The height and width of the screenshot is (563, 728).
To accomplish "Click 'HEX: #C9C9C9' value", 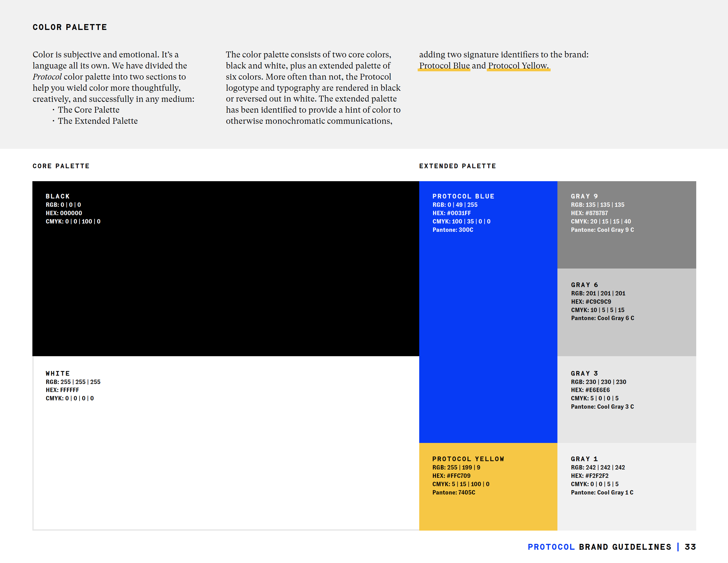I will point(591,302).
